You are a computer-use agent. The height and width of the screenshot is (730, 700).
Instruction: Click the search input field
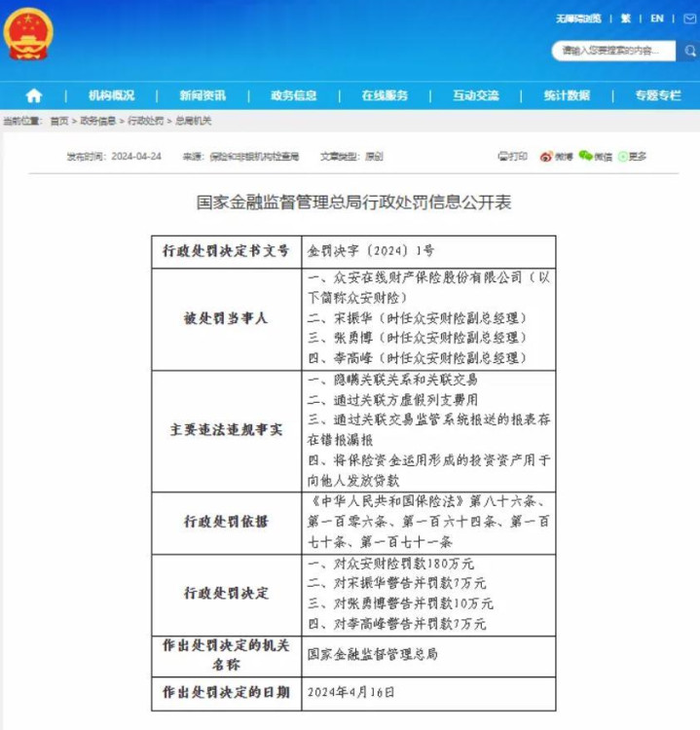(613, 51)
